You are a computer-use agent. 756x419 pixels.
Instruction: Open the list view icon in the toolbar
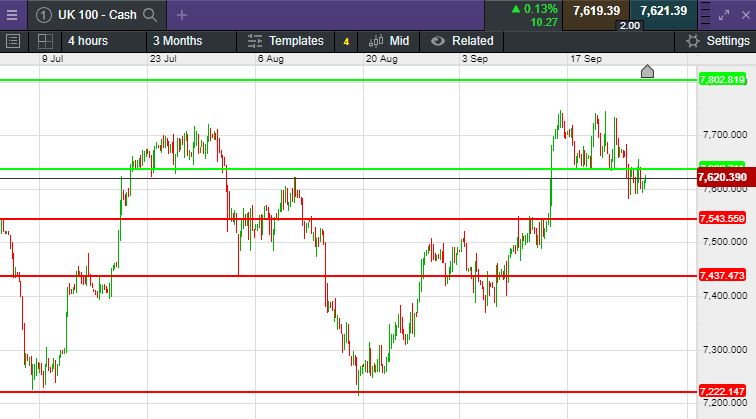pos(13,41)
